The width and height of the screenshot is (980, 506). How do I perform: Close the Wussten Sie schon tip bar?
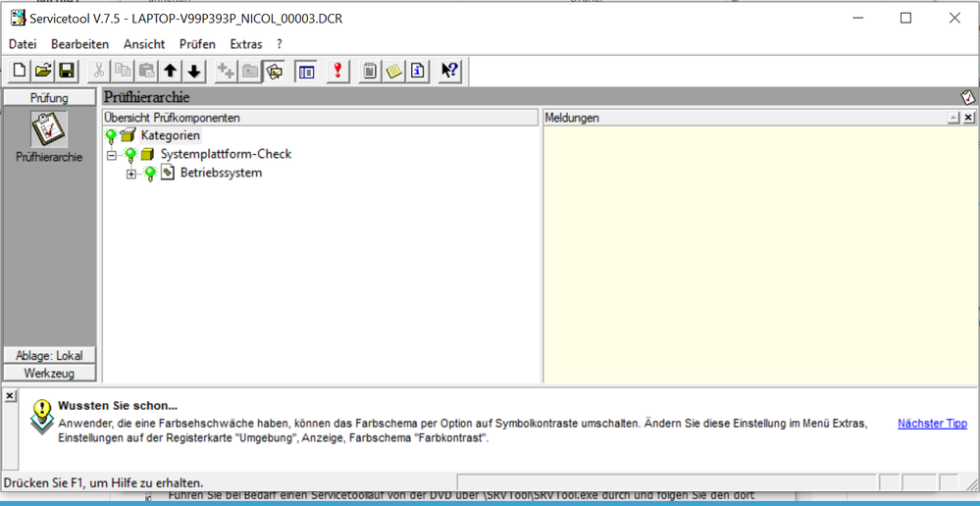(10, 395)
